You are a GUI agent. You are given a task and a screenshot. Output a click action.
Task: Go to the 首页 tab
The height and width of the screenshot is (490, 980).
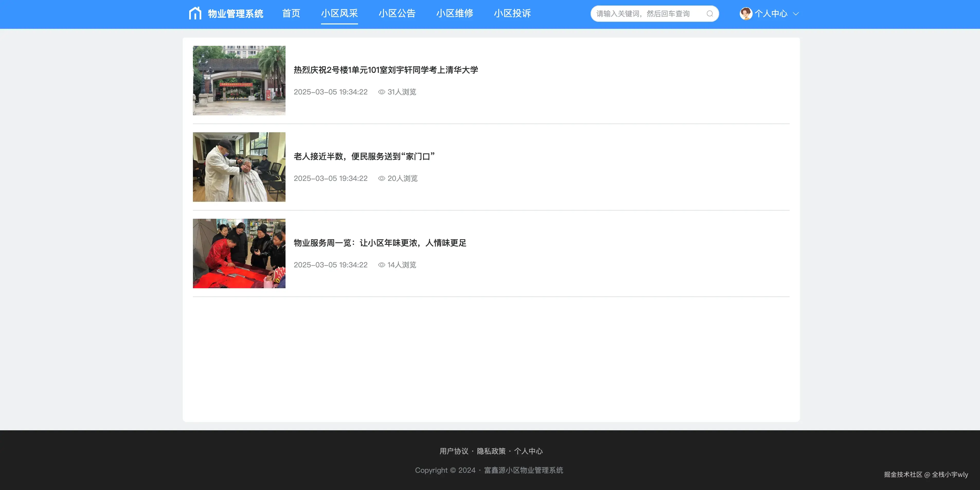pos(291,14)
